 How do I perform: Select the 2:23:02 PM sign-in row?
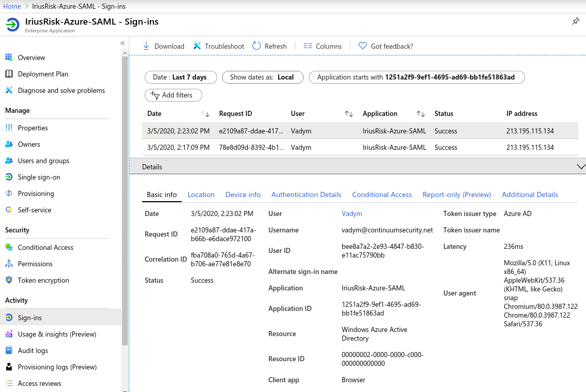pyautogui.click(x=360, y=131)
